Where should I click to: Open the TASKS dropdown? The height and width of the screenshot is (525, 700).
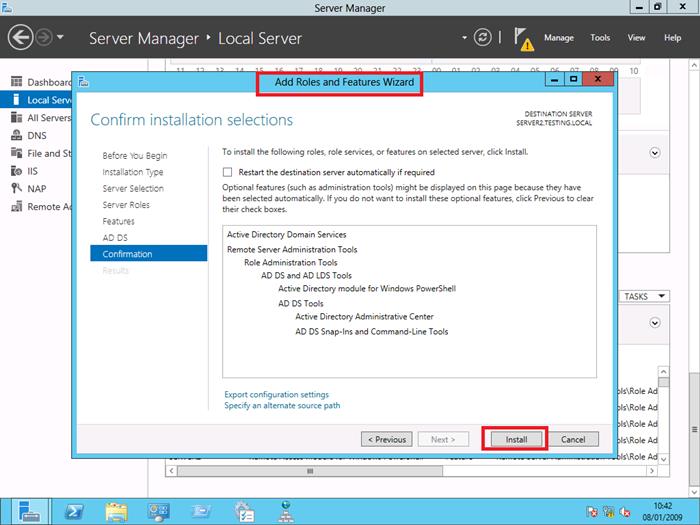pos(644,296)
